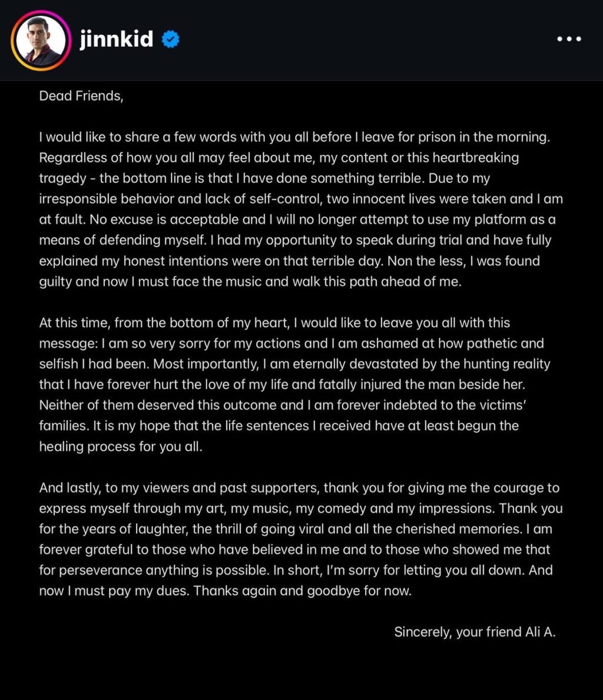Click the line starting 'And lastly, to my viewers'
The image size is (603, 700).
[299, 488]
